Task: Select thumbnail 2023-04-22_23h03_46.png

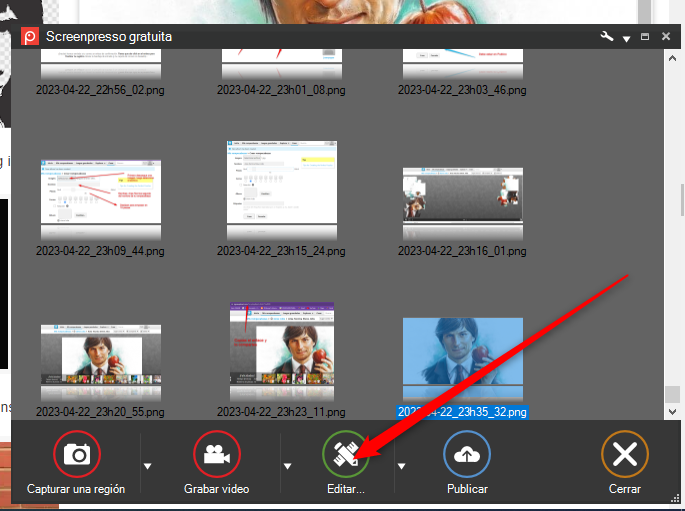Action: tap(463, 63)
